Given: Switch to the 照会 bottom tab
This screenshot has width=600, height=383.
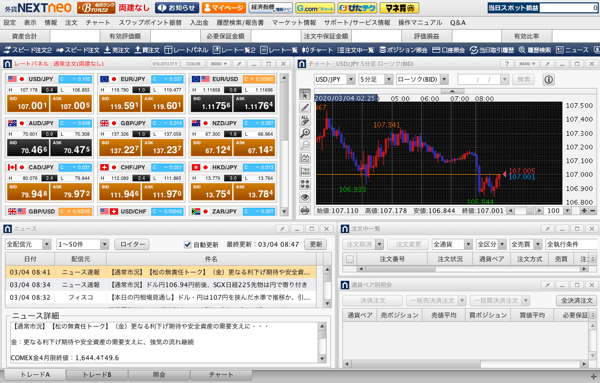Looking at the screenshot, I should click(159, 375).
